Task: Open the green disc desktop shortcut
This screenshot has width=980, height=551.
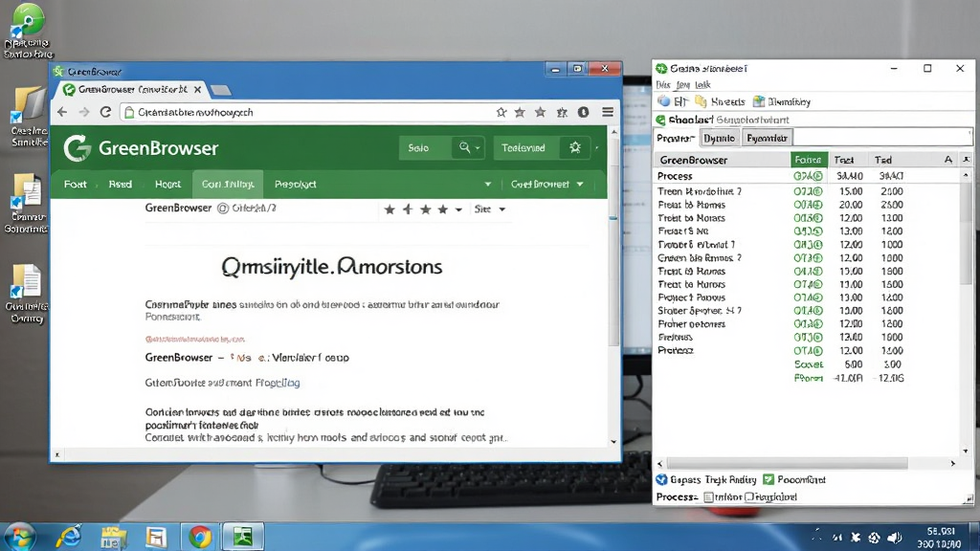Action: pyautogui.click(x=28, y=31)
